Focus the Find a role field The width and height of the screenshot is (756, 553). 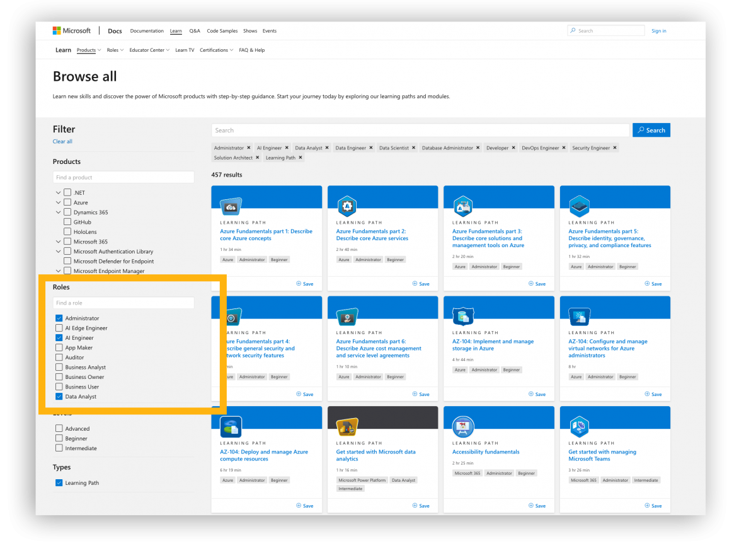pos(123,303)
